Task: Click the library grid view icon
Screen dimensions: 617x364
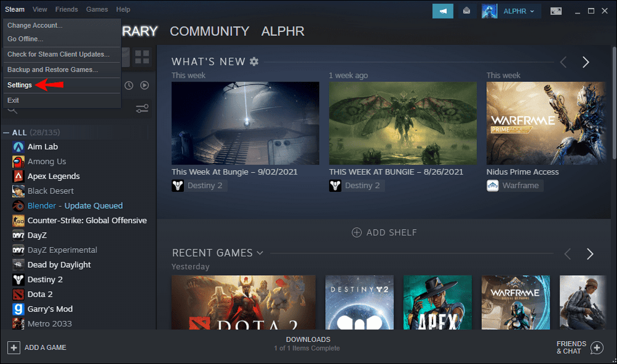Action: coord(142,57)
